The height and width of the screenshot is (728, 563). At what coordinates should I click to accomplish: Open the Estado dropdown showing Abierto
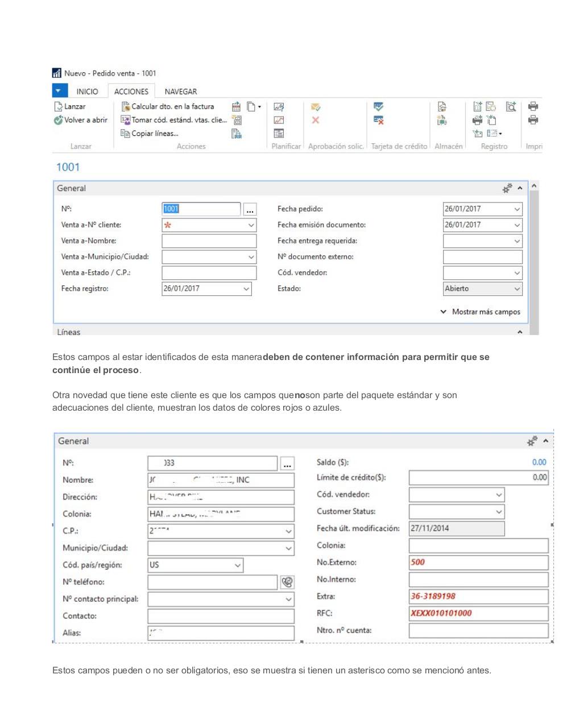[518, 289]
